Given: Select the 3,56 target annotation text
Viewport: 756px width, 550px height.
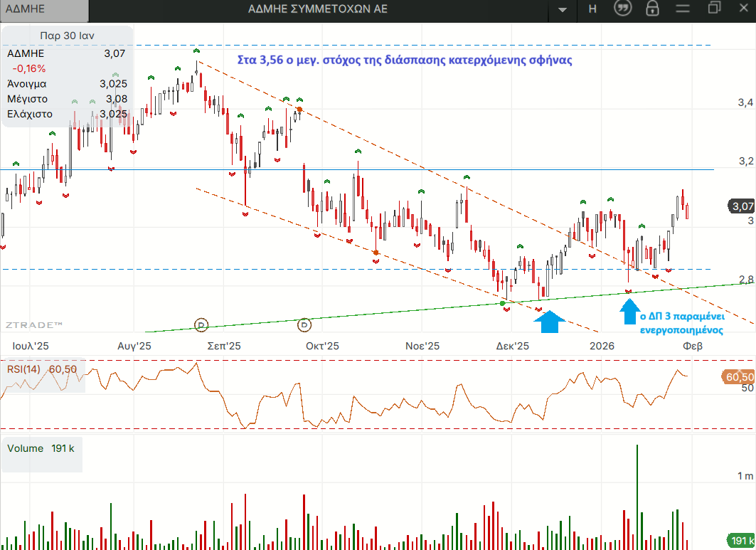Looking at the screenshot, I should [405, 60].
